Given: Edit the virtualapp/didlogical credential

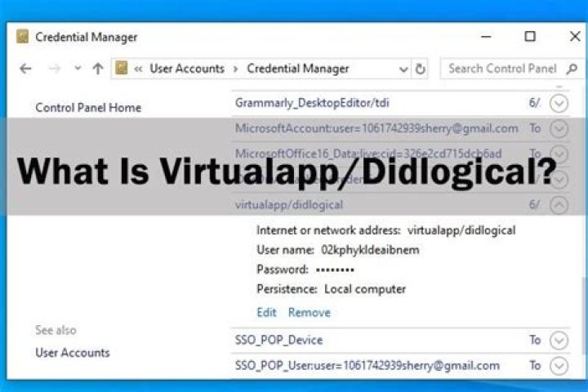Looking at the screenshot, I should pyautogui.click(x=266, y=312).
